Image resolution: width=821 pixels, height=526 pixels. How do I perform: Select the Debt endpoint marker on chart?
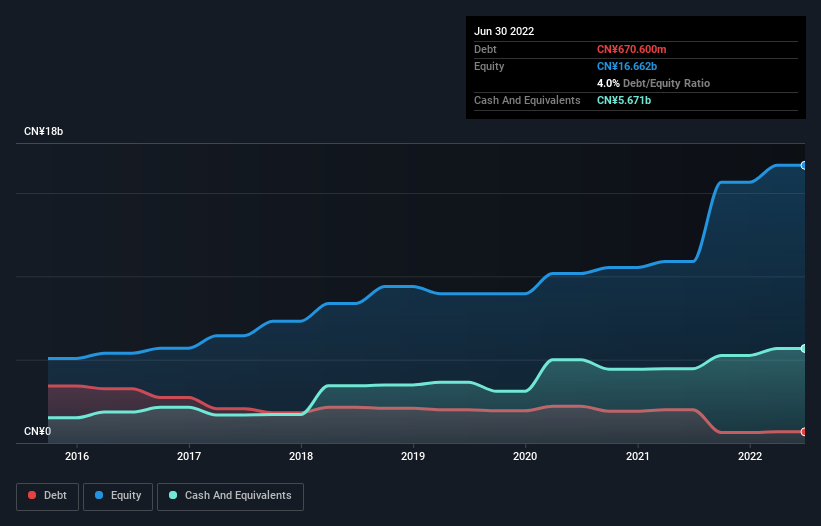[x=804, y=432]
